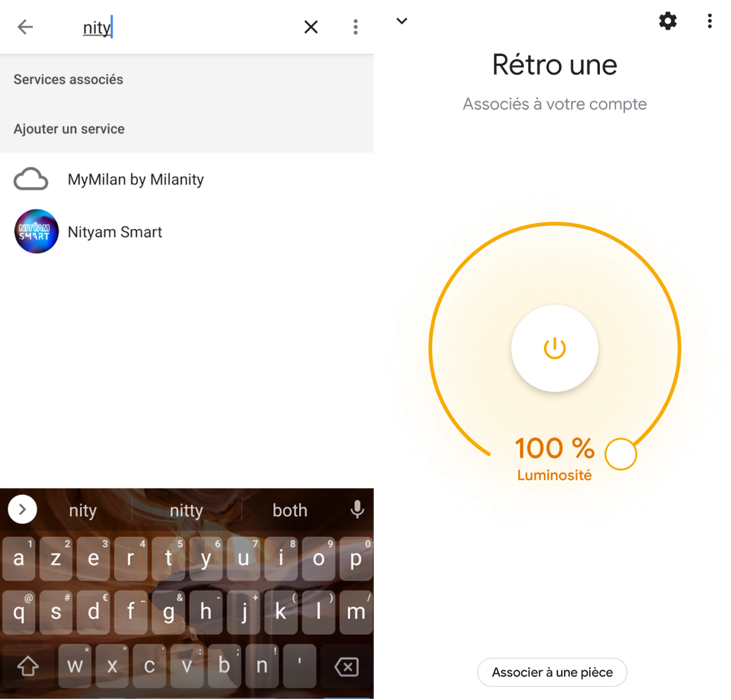Tap the 'y' key
The height and width of the screenshot is (700, 731).
pyautogui.click(x=206, y=559)
